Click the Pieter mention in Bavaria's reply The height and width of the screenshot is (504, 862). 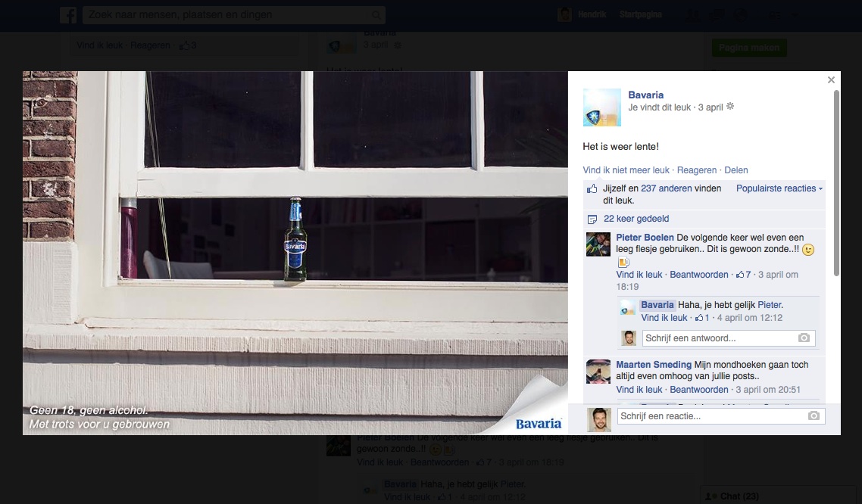769,305
